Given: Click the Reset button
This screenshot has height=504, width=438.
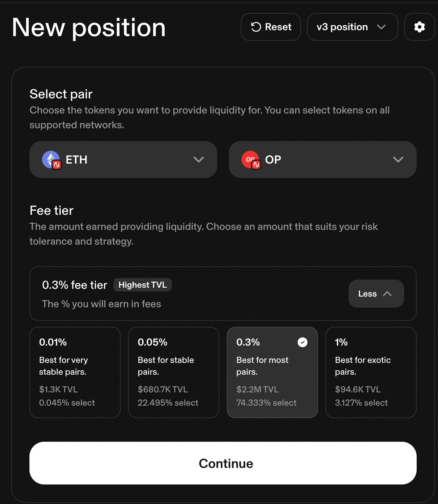Looking at the screenshot, I should tap(271, 27).
